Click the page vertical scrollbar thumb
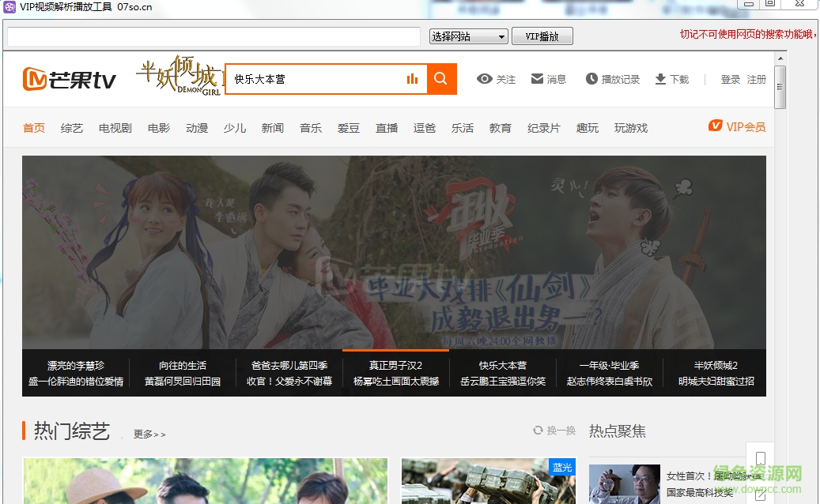The image size is (820, 504). pos(780,86)
